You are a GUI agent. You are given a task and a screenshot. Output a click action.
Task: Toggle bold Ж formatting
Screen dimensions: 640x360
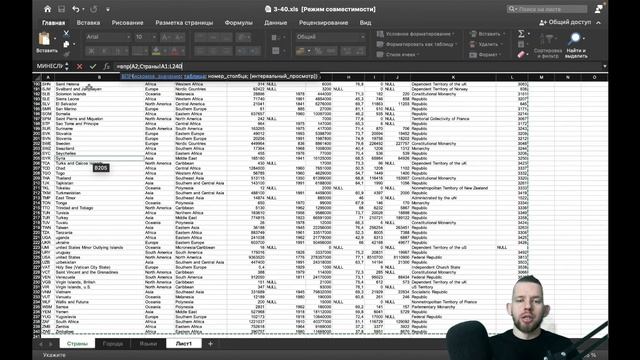tap(91, 51)
